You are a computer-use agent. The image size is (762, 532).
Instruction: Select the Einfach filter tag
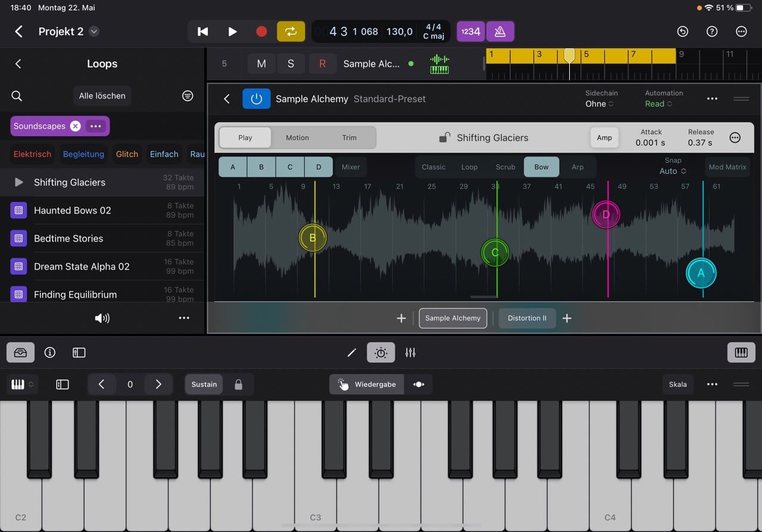[x=164, y=154]
